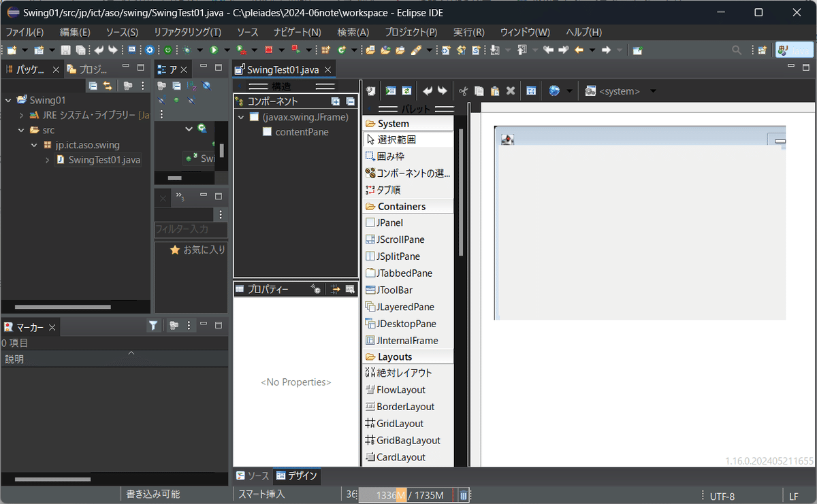Expand the JRE システム・ライブラリー node
This screenshot has width=817, height=504.
point(21,115)
